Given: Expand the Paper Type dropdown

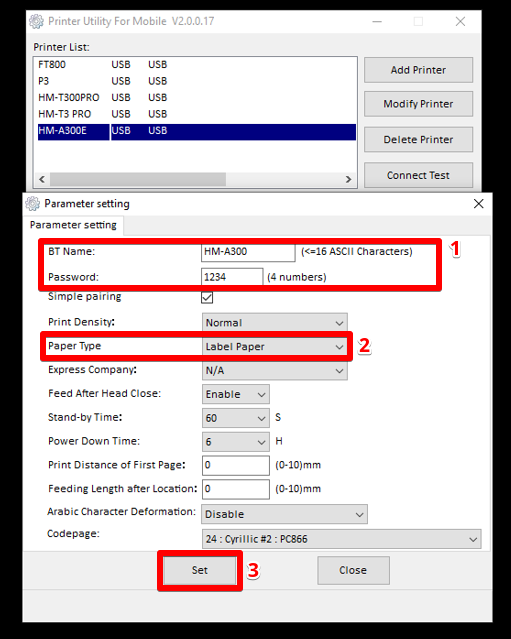Looking at the screenshot, I should pos(275,346).
